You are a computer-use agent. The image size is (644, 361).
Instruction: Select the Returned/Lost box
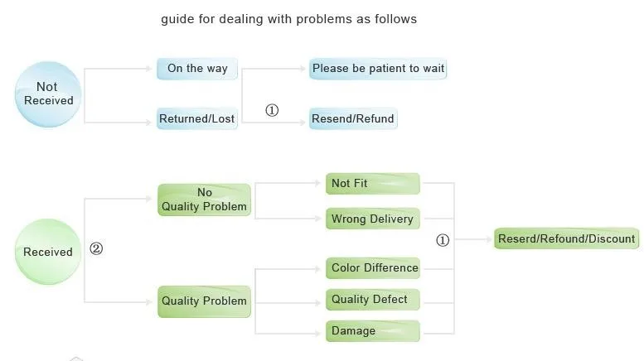click(197, 118)
